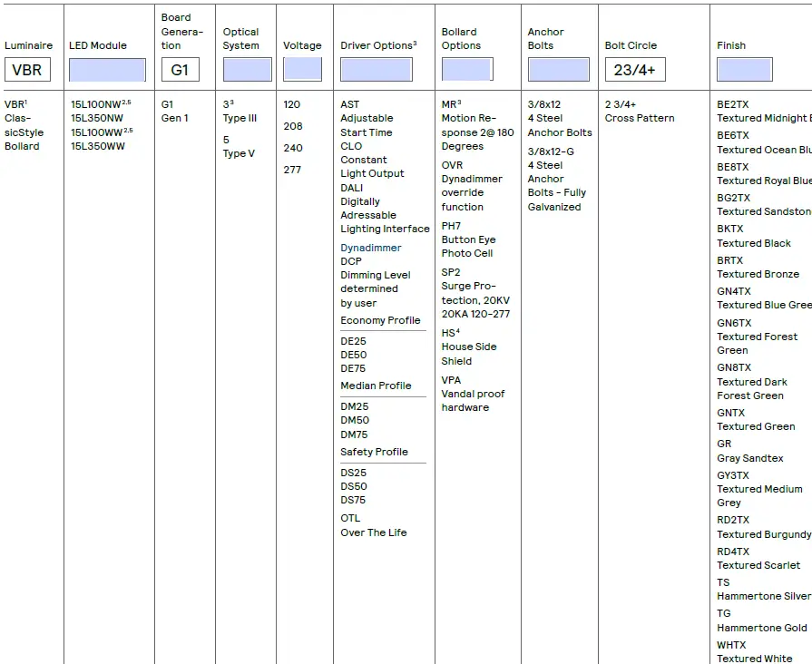Select the DS25 option
This screenshot has height=664, width=812.
[353, 473]
